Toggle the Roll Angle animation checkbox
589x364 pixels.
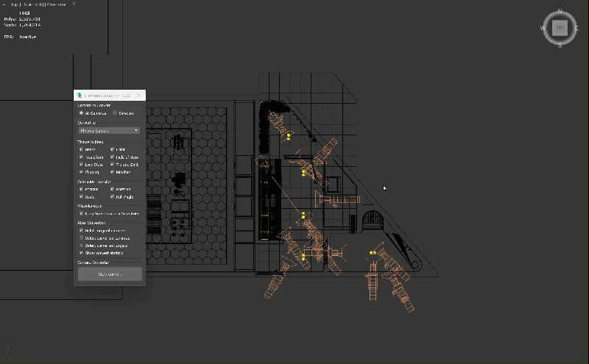(x=113, y=197)
